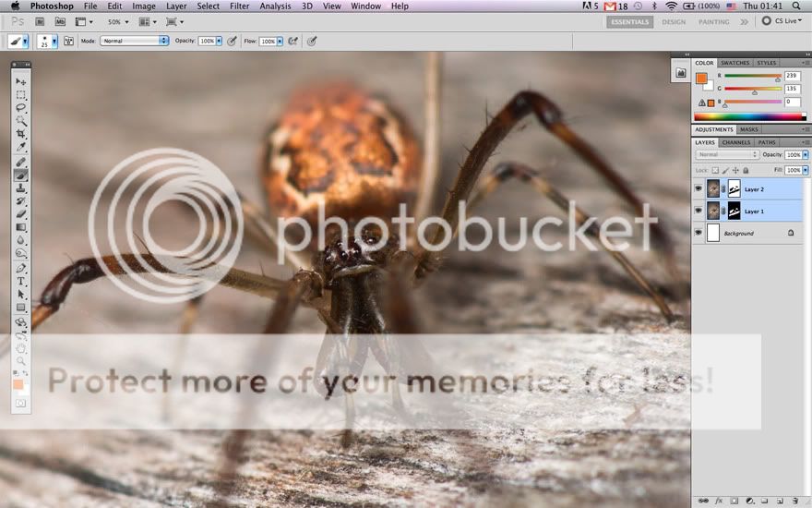Hide Layer 2 with its eye icon
This screenshot has width=812, height=508.
point(699,188)
